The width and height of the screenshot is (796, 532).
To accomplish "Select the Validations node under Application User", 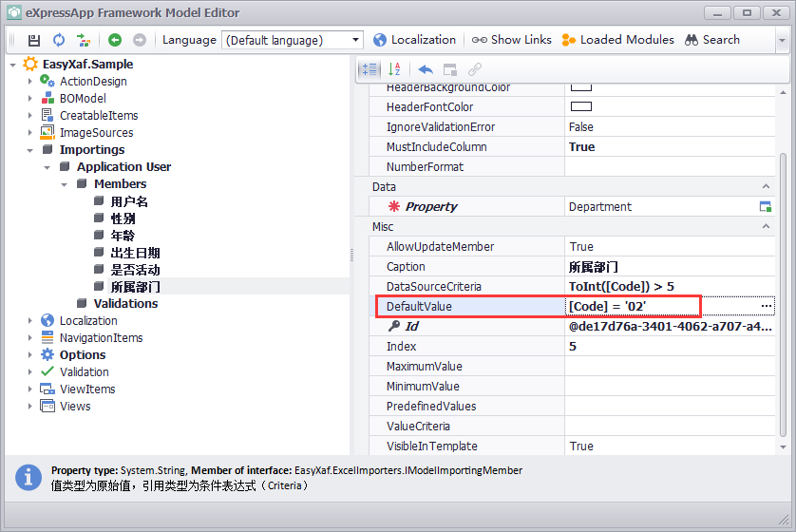I will pos(125,304).
